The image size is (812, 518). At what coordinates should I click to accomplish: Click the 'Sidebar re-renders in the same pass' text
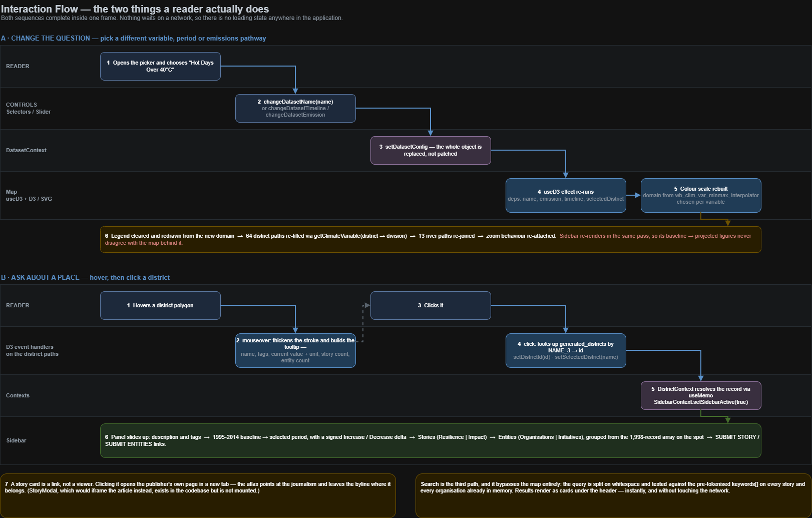tap(428, 239)
